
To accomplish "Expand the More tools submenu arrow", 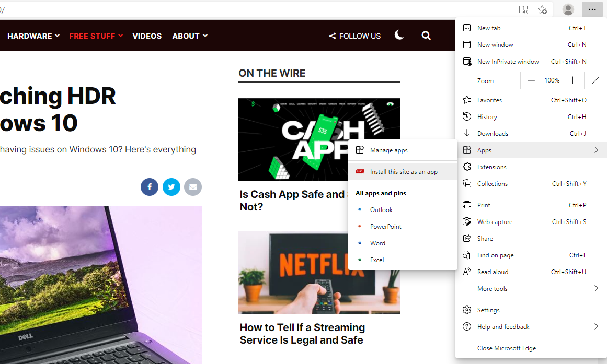I will 596,288.
